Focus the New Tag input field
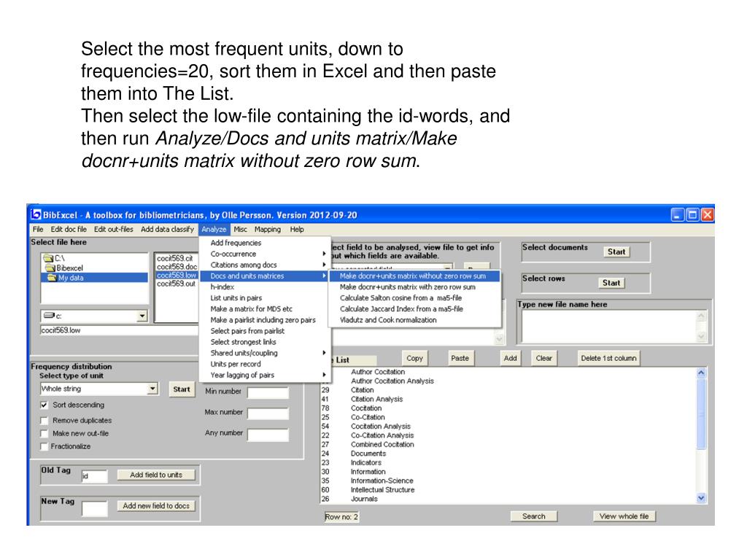Viewport: 747px width, 560px height. pos(94,508)
